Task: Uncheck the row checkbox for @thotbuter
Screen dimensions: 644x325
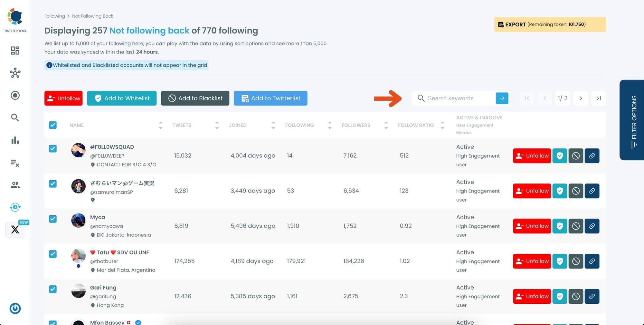Action: [53, 254]
